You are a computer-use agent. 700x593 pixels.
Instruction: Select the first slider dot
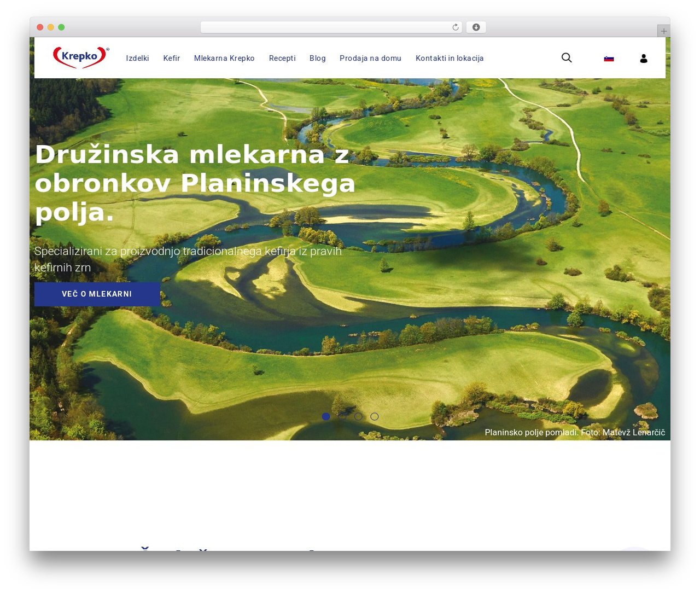coord(326,416)
